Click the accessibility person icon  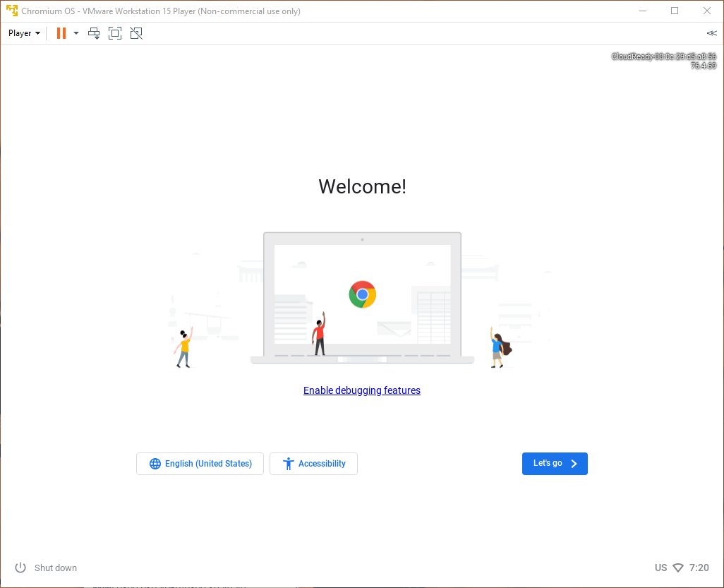[288, 464]
